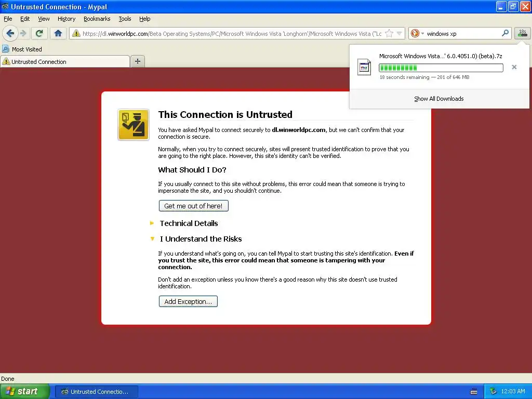Click the keyboard icon in the taskbar
The height and width of the screenshot is (399, 532).
tap(474, 392)
